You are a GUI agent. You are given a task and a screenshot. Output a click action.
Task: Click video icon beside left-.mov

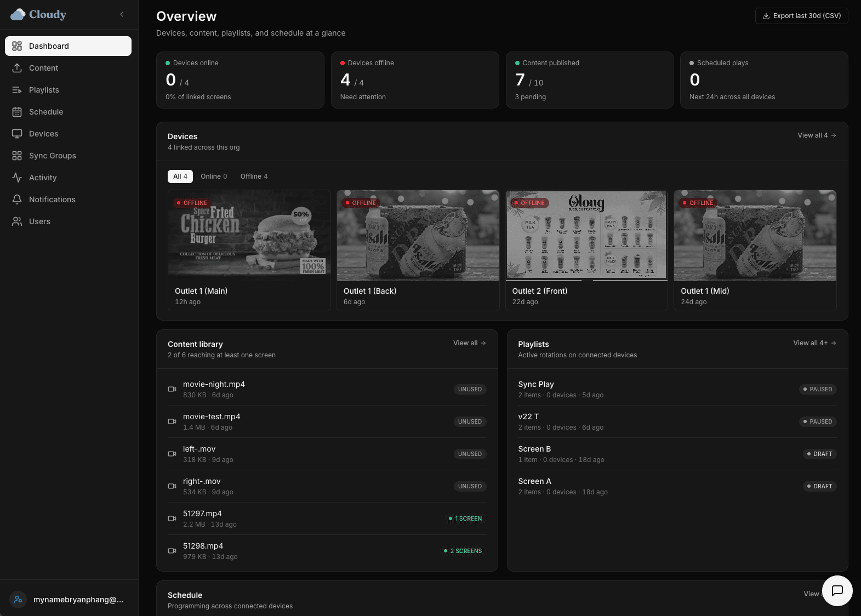(x=172, y=454)
